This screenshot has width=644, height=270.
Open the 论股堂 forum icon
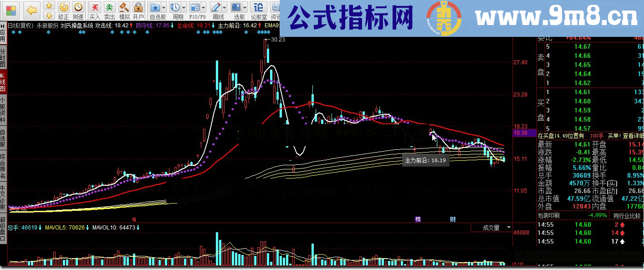coord(258,7)
